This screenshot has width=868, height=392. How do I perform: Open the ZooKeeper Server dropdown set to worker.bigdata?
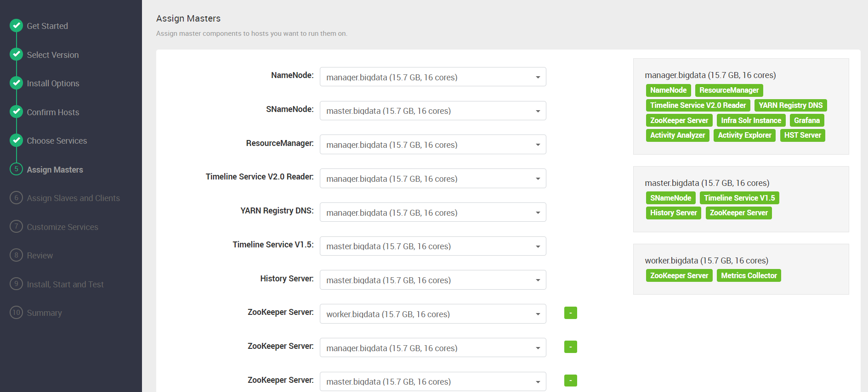pyautogui.click(x=433, y=314)
